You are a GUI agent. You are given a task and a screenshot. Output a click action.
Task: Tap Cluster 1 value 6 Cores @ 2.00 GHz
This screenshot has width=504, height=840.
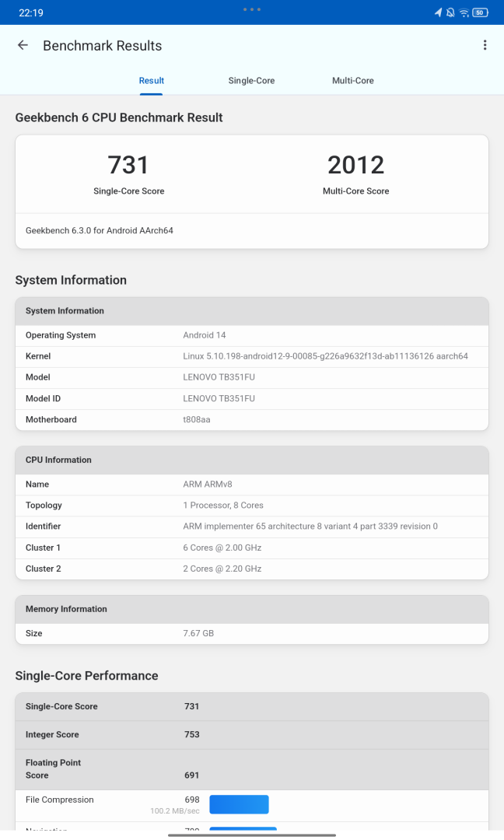tap(222, 548)
